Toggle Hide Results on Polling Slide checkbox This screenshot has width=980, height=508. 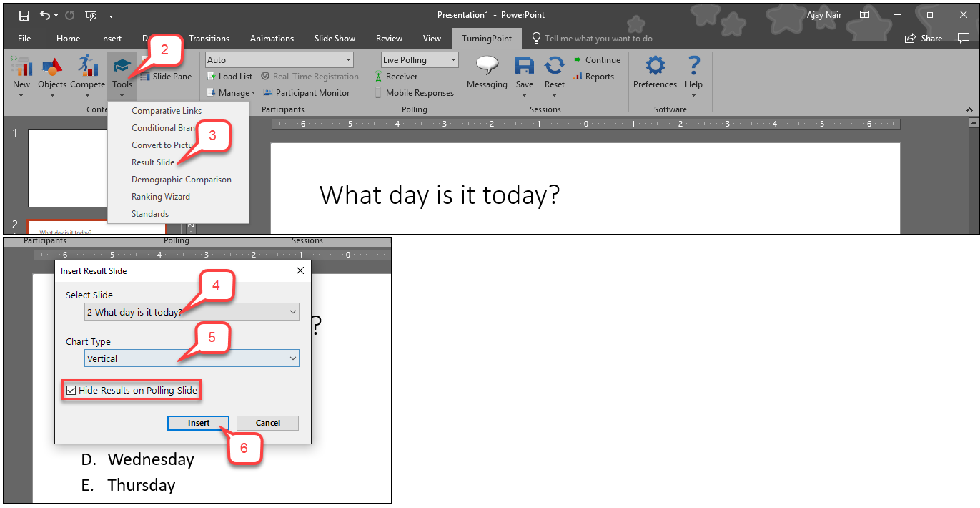71,391
